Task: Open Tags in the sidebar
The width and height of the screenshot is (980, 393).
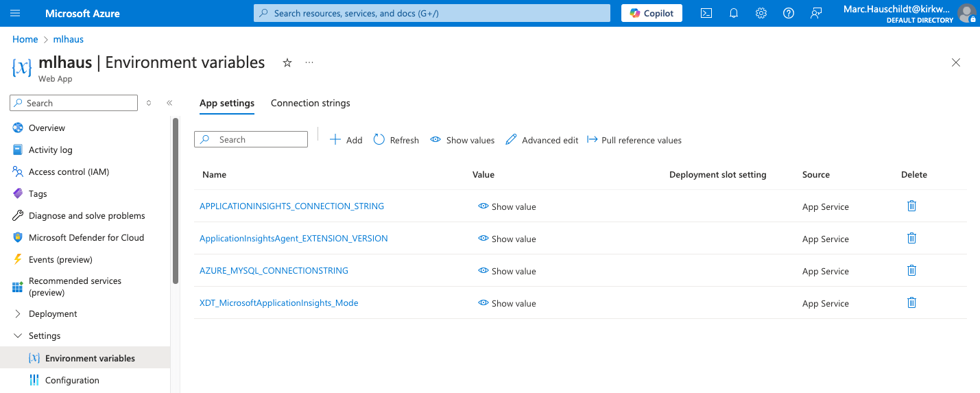Action: tap(38, 193)
